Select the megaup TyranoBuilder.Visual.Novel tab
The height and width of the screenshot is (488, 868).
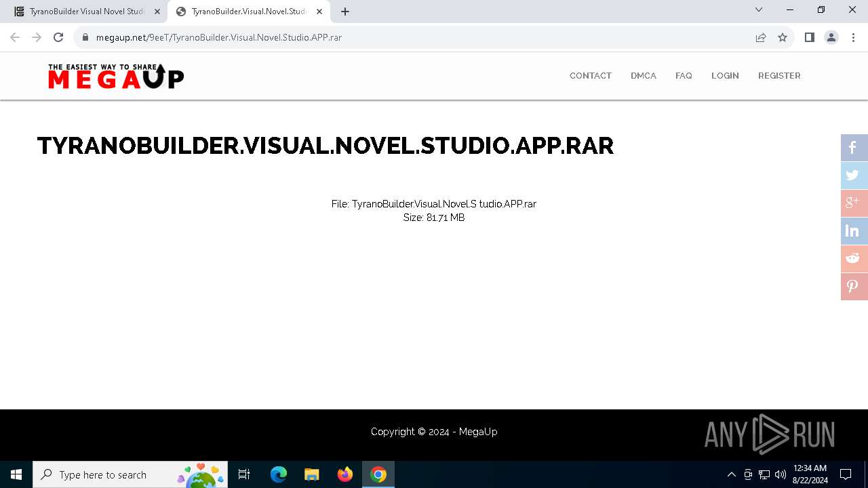coord(250,12)
